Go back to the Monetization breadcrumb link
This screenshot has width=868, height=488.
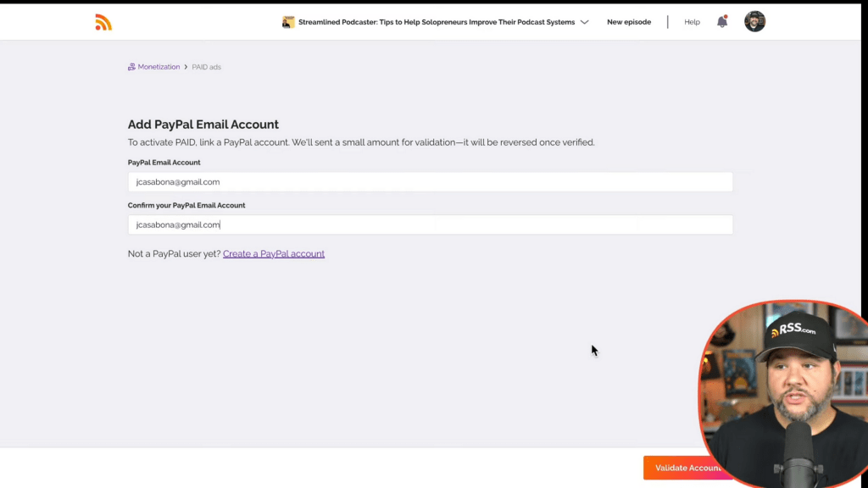pyautogui.click(x=159, y=67)
